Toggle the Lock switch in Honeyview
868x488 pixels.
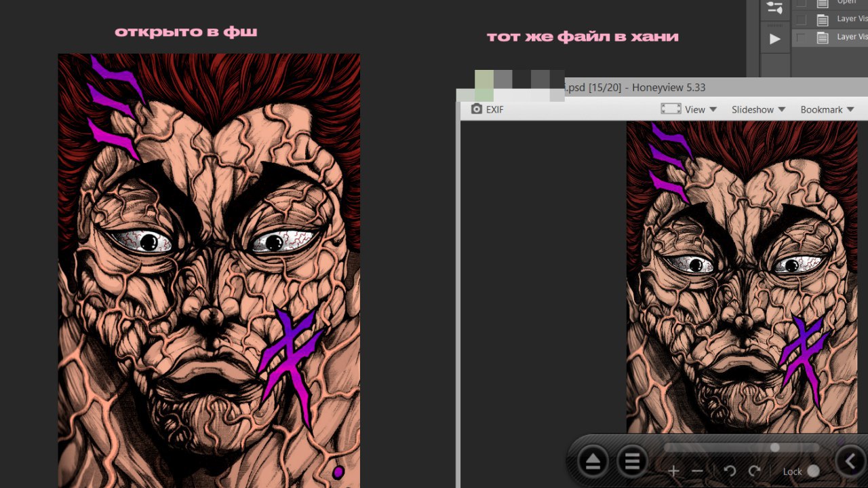point(813,471)
